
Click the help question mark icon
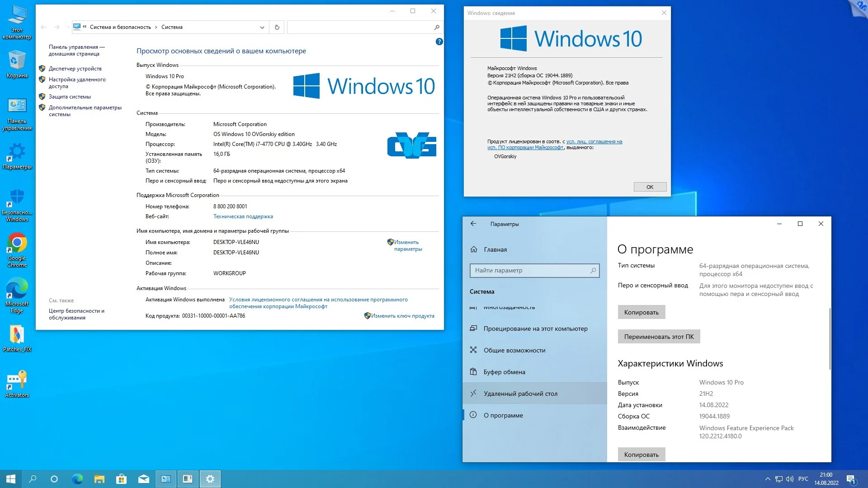(x=439, y=42)
